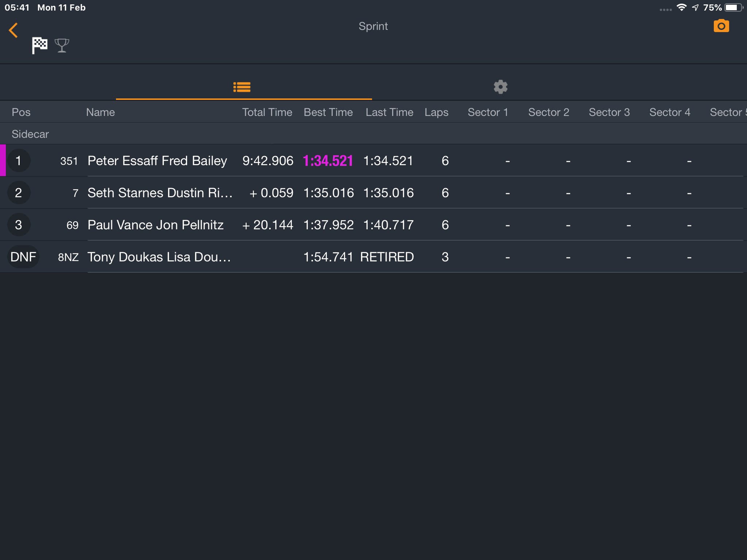
Task: Tap the location arrow status icon
Action: click(x=695, y=7)
